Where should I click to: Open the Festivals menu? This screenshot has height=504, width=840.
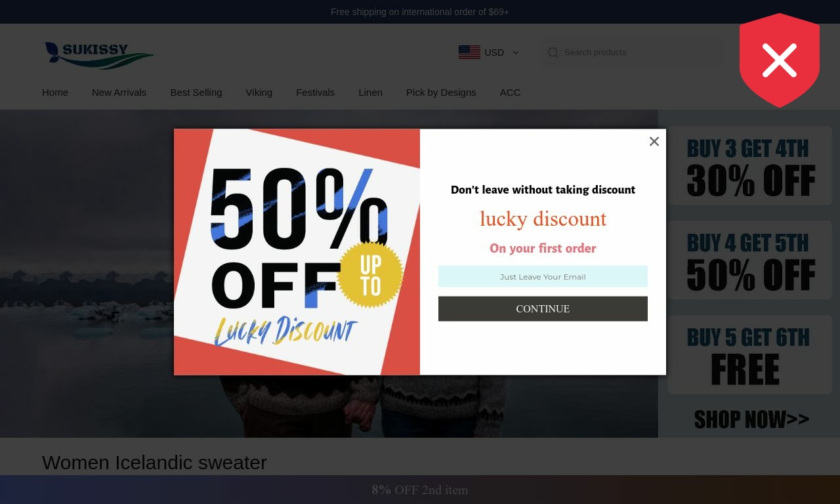pos(315,93)
